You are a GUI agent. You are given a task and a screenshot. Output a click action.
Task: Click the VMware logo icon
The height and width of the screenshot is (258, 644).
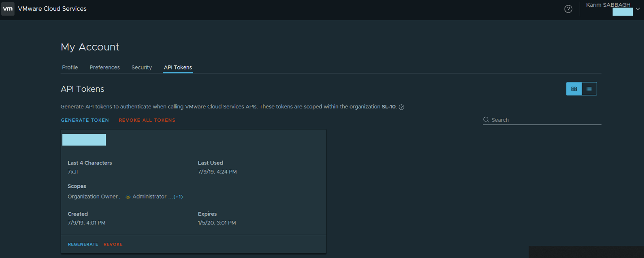(x=8, y=9)
